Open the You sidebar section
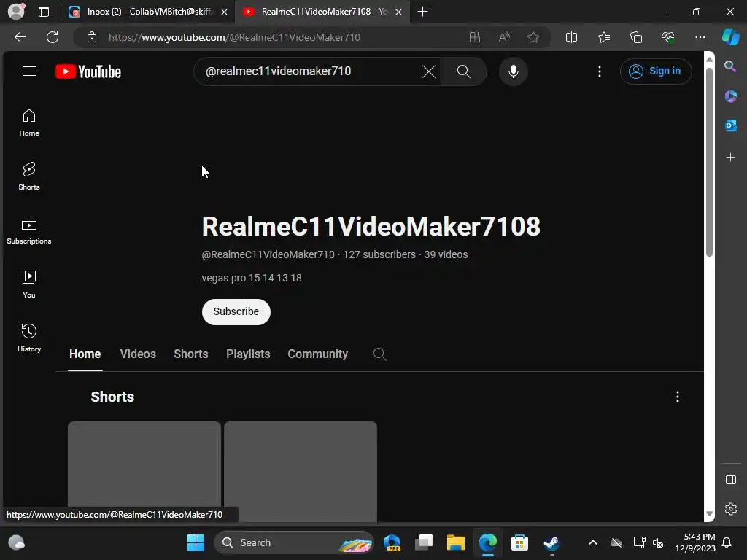The height and width of the screenshot is (560, 747). click(x=29, y=284)
